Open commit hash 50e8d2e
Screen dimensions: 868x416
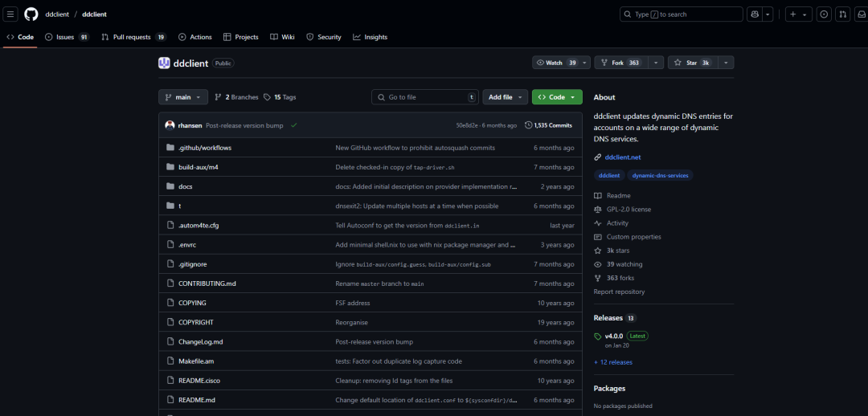467,125
